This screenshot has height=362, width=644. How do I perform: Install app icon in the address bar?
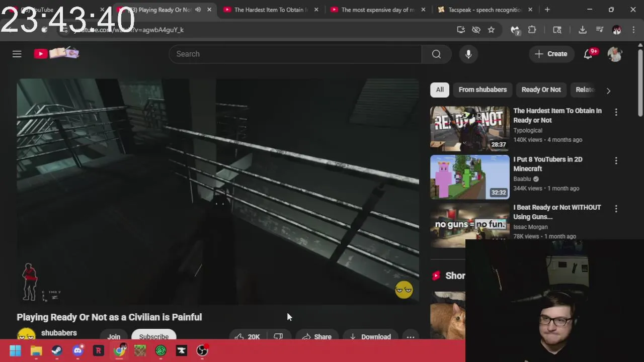point(461,30)
